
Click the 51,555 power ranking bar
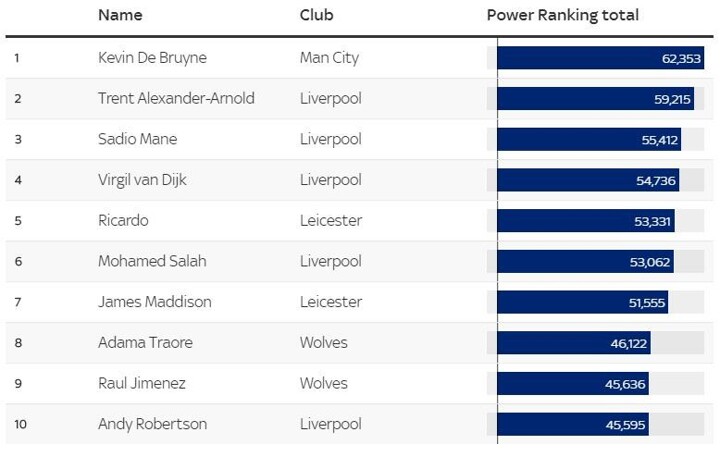(582, 302)
